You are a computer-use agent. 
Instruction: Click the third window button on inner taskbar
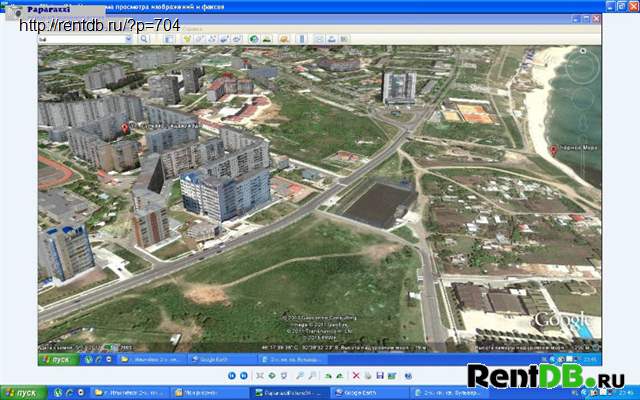[x=293, y=360]
